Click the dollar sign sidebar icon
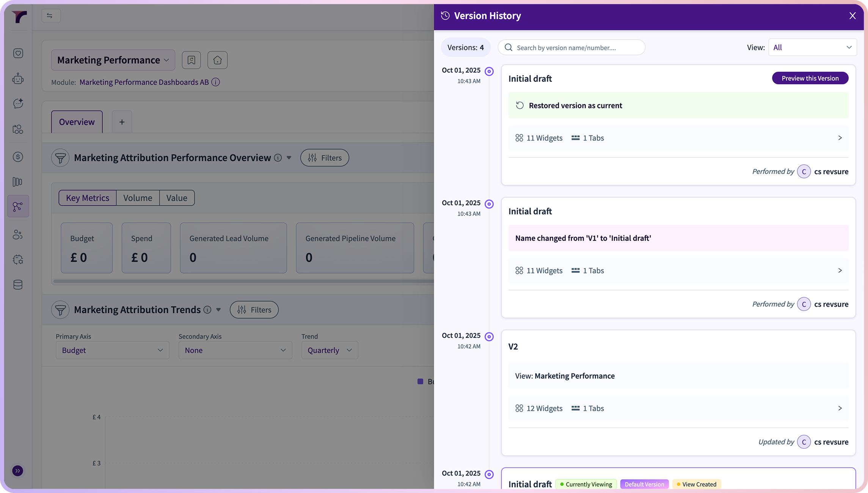Viewport: 868px width, 493px height. coord(18,157)
